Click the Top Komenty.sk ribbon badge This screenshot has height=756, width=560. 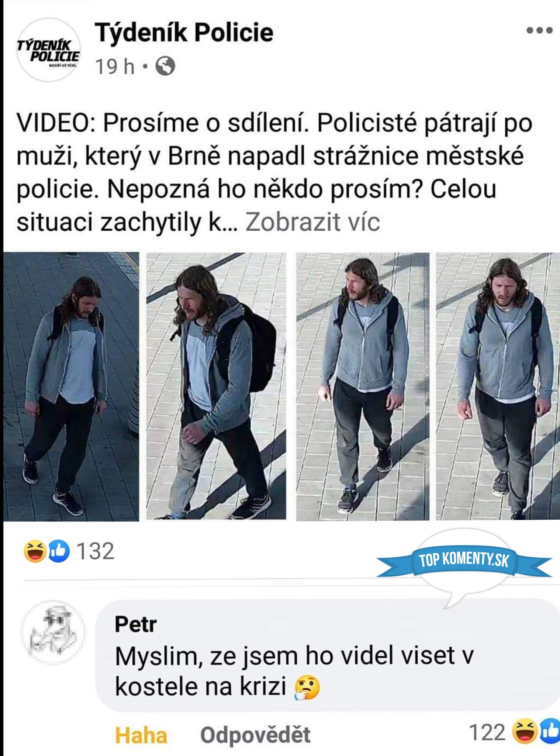click(x=464, y=561)
